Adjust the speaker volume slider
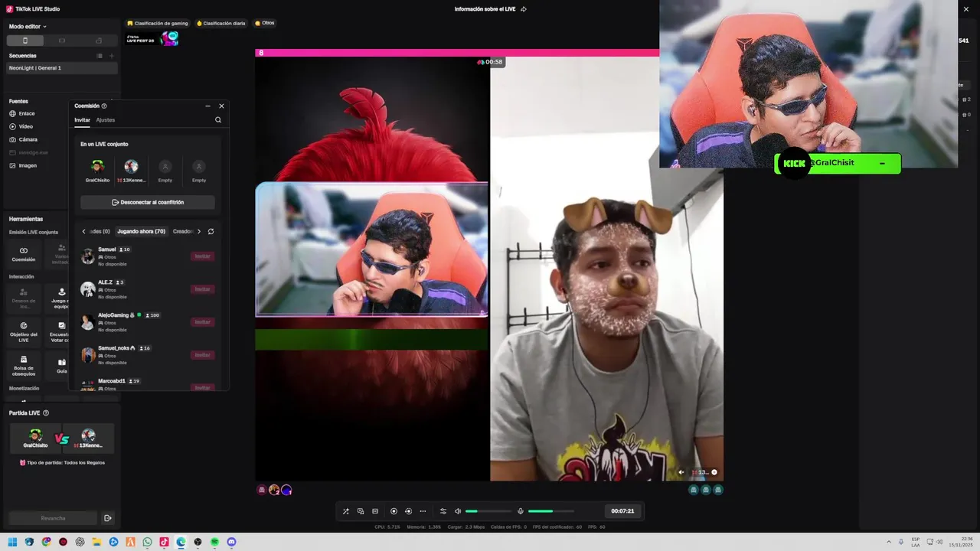The image size is (980, 551). tap(488, 511)
